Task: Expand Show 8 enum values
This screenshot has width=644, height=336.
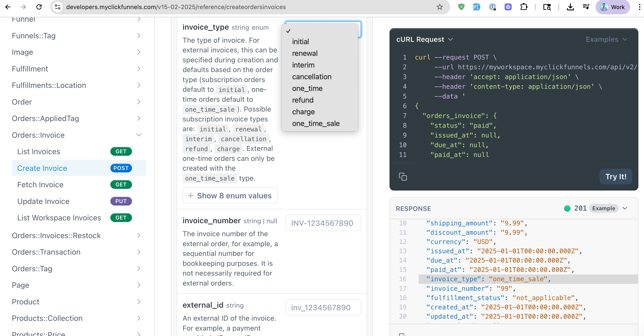Action: [x=230, y=196]
